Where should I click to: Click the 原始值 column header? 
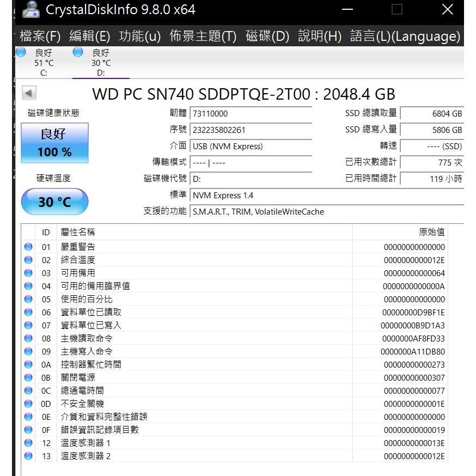(400, 232)
